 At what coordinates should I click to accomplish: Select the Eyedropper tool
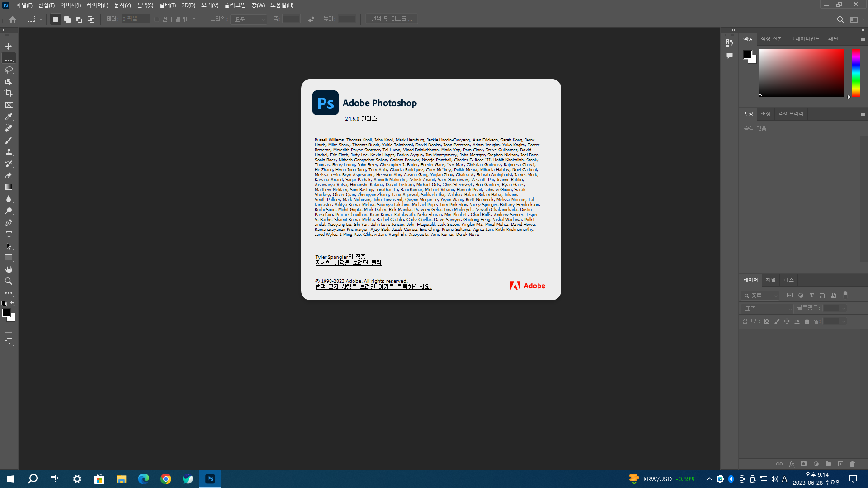tap(9, 117)
